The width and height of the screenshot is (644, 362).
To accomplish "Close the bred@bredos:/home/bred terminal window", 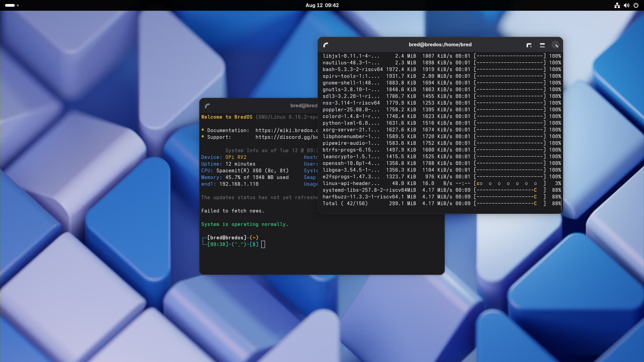I will (x=555, y=45).
